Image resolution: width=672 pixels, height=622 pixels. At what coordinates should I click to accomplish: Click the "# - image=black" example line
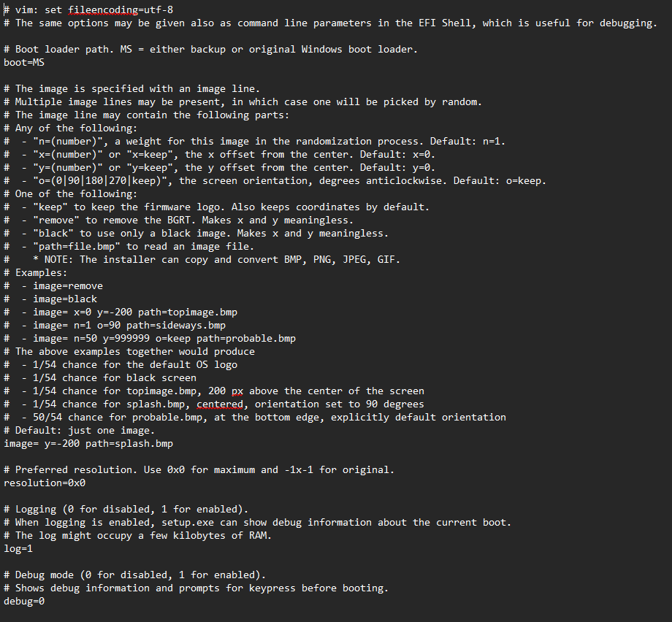pos(65,299)
